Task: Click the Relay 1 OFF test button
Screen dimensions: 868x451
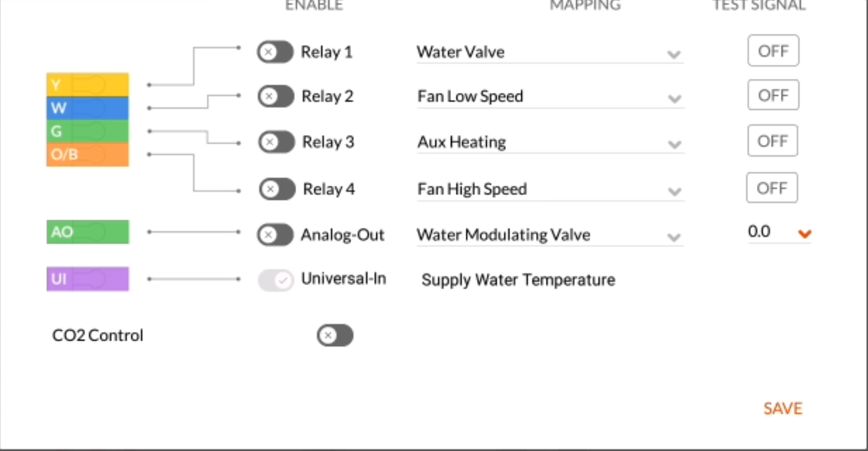Action: [774, 51]
